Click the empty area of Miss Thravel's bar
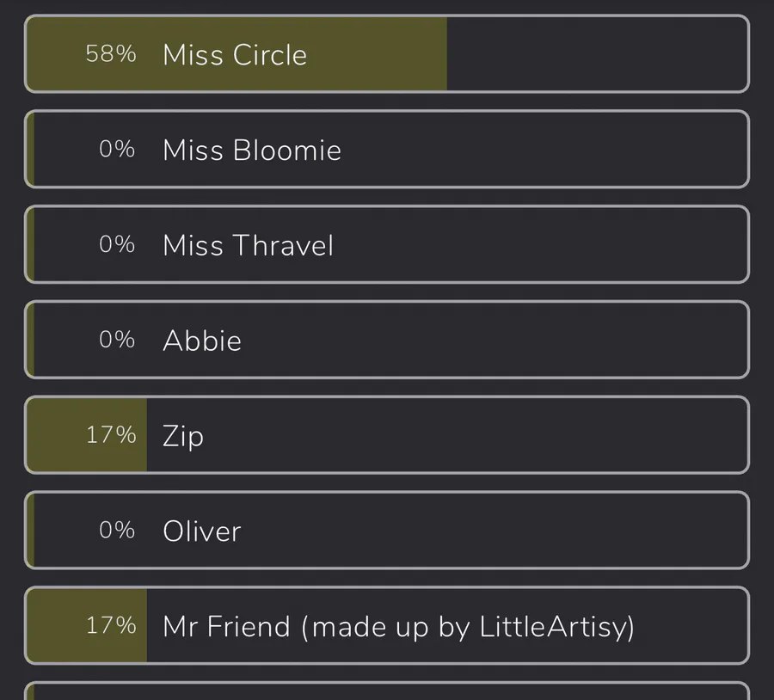 pyautogui.click(x=541, y=244)
